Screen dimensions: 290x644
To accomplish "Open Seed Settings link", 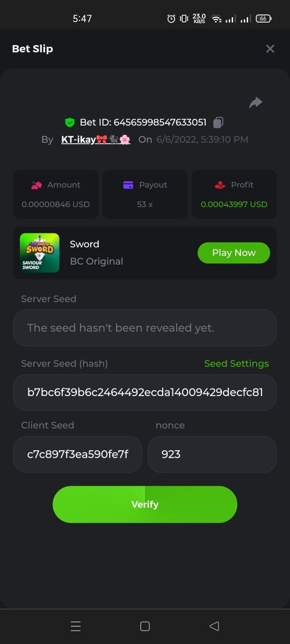I will coord(236,363).
